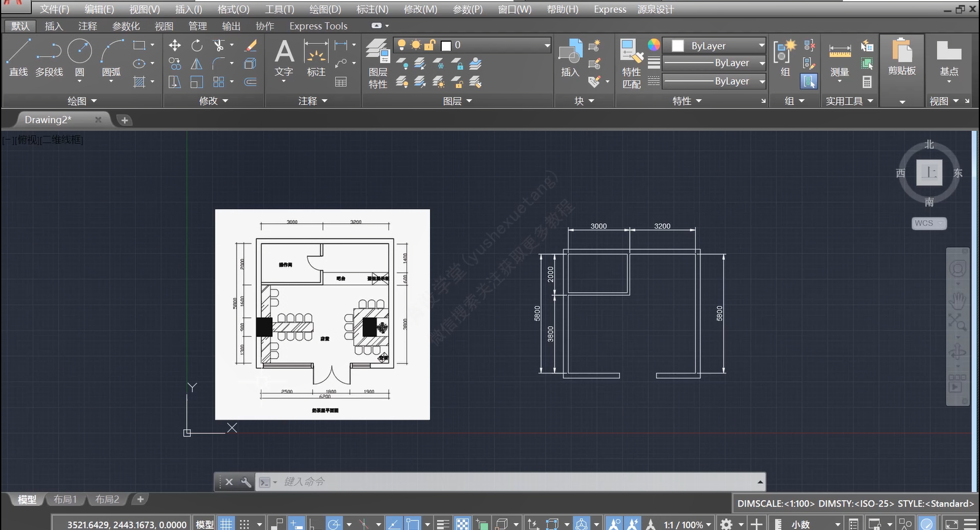Screen dimensions: 980x530
Task: Expand the 绘图 panel dropdown
Action: pos(82,101)
